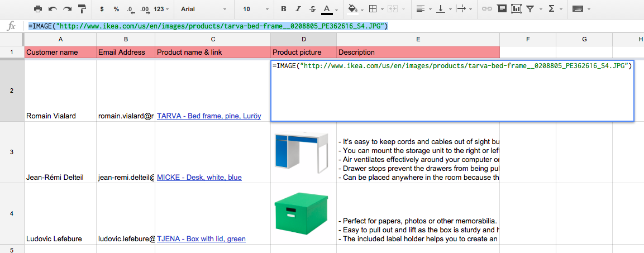Open the MICKE desk link
644x253 pixels.
(199, 178)
